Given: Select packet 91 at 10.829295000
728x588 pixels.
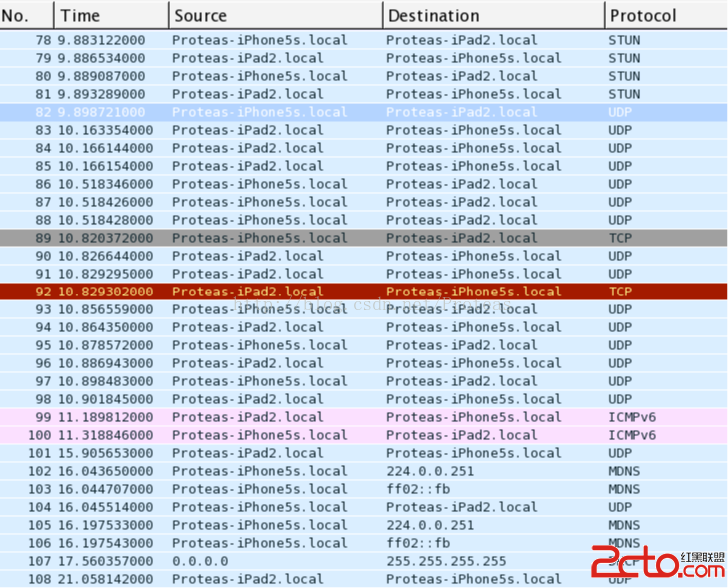Looking at the screenshot, I should 364,274.
